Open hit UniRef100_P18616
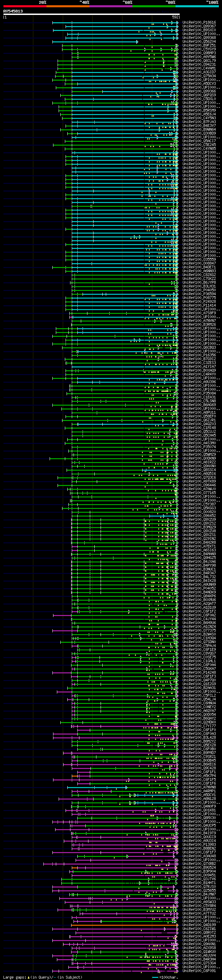Screen dimensions: 222x980 coord(199,23)
